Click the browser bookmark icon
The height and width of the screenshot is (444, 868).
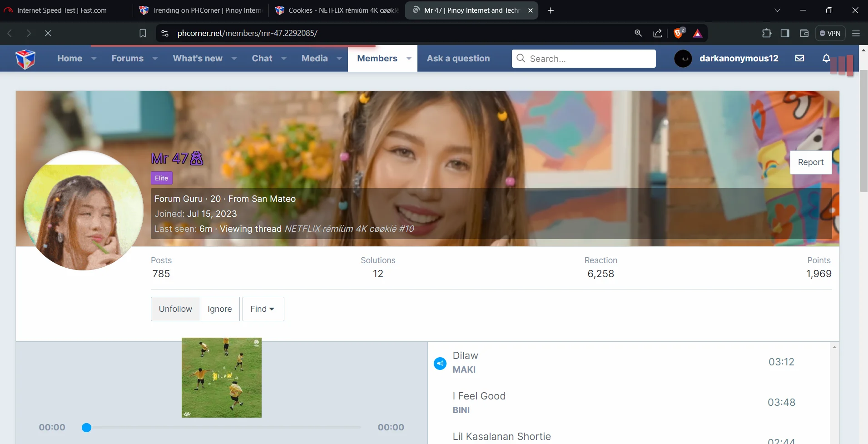click(x=143, y=33)
